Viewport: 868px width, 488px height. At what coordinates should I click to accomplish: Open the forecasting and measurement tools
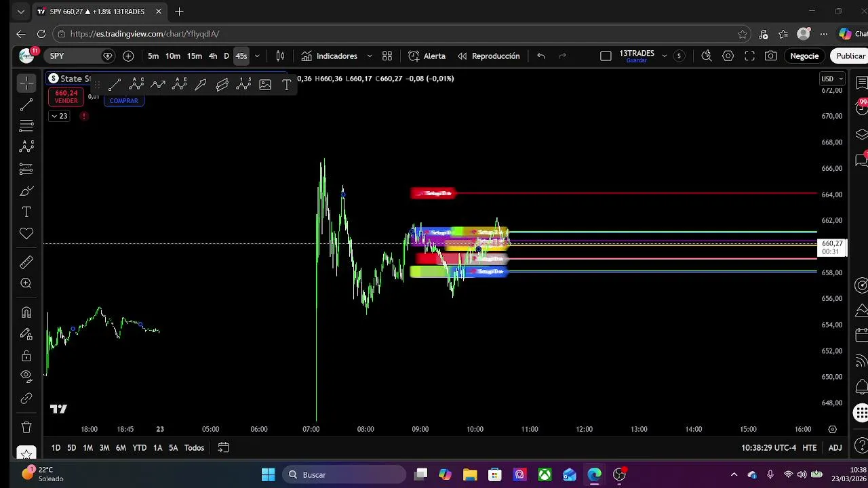tap(26, 169)
